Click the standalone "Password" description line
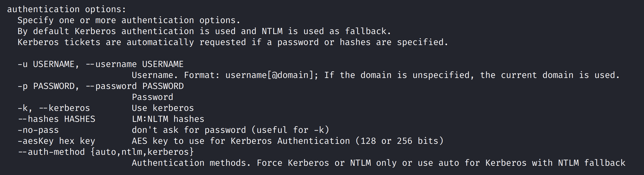This screenshot has height=175, width=644. 152,97
